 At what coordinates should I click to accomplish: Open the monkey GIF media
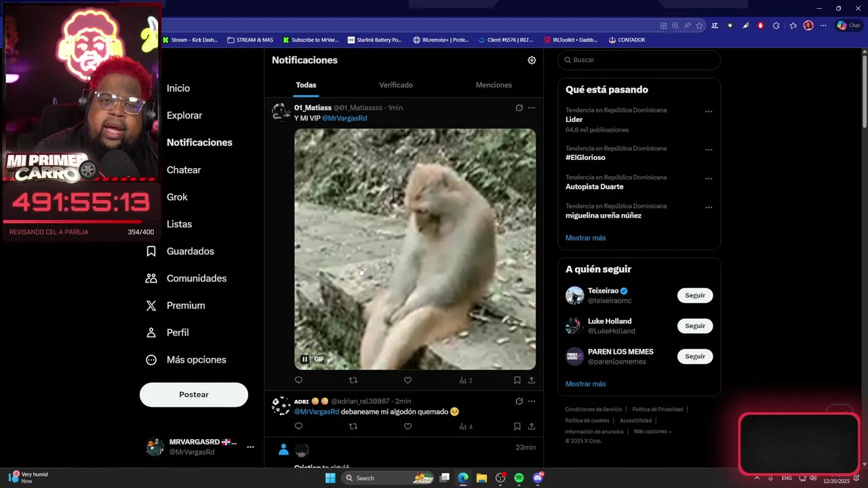(415, 249)
